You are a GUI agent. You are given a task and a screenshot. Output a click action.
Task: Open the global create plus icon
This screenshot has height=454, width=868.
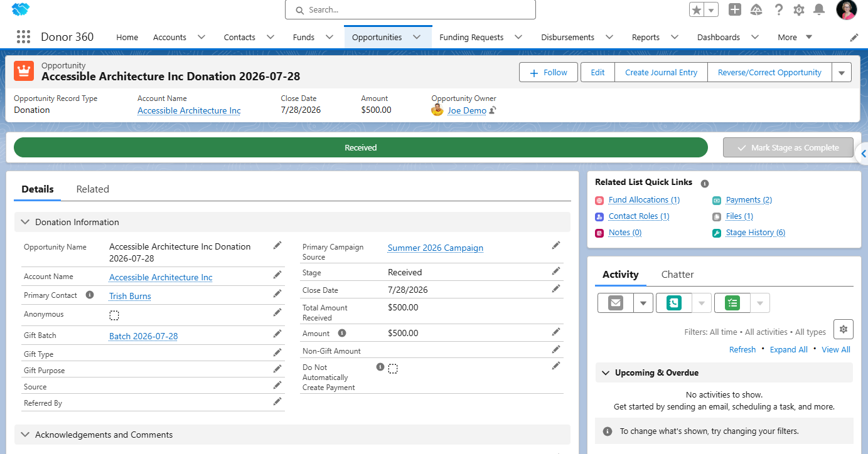pyautogui.click(x=735, y=9)
